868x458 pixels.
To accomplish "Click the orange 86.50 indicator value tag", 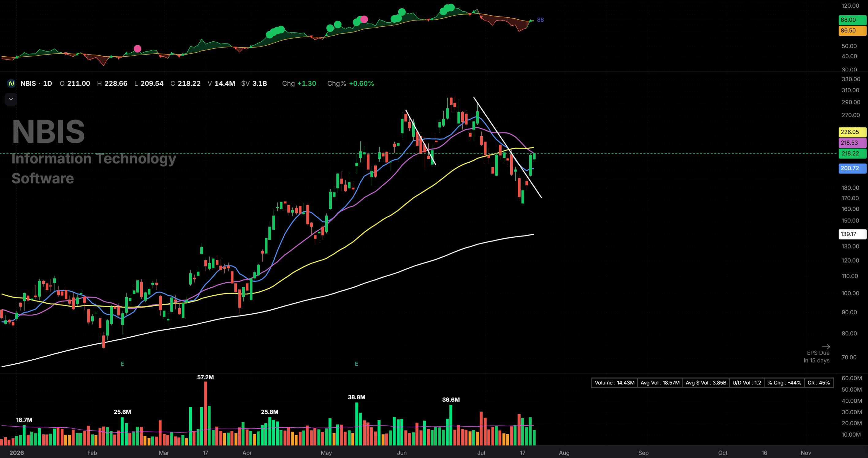I will click(852, 31).
